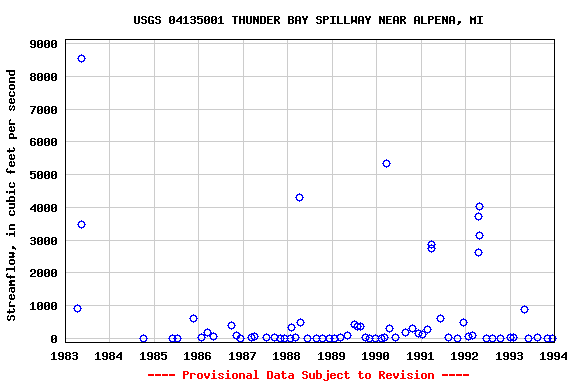Click the 1985 x-axis year label
576x384 pixels.
153,356
